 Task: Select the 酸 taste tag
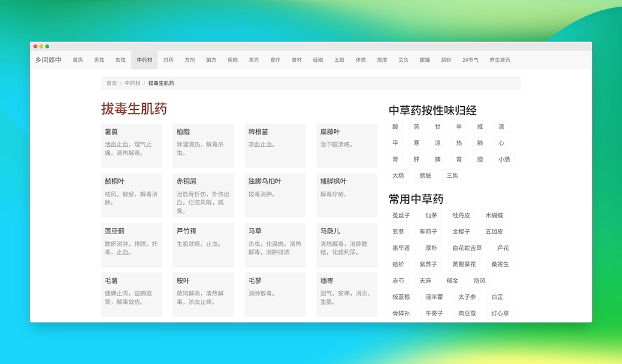pyautogui.click(x=395, y=127)
